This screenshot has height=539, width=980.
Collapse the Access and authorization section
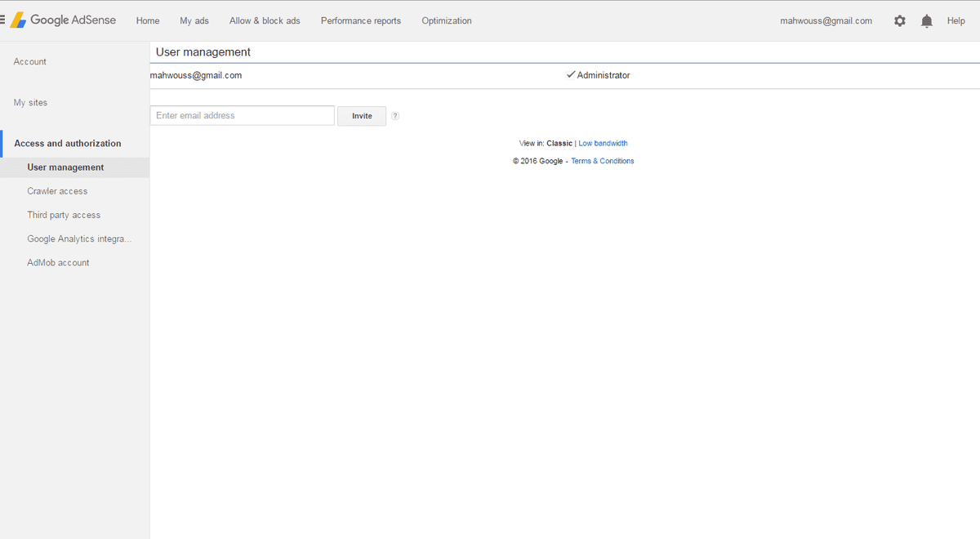(x=68, y=144)
